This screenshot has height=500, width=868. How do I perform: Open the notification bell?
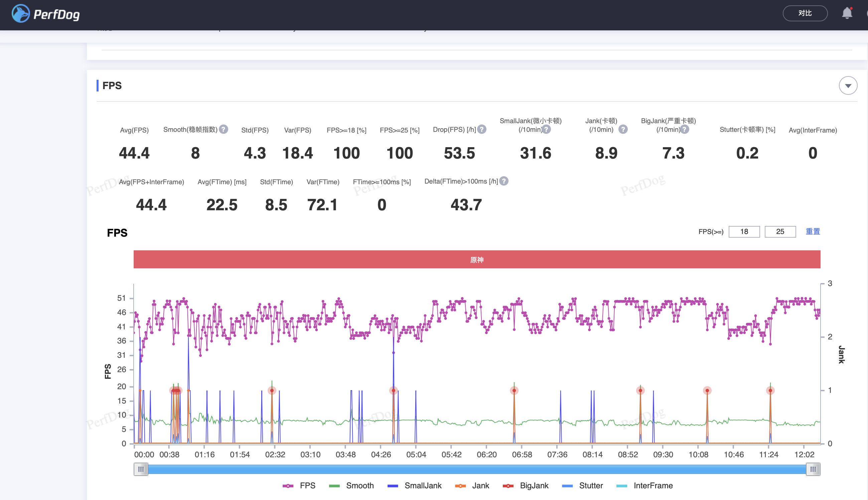point(847,13)
